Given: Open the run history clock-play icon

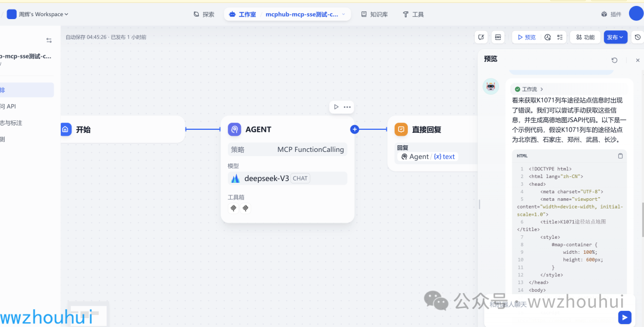Looking at the screenshot, I should pos(547,38).
